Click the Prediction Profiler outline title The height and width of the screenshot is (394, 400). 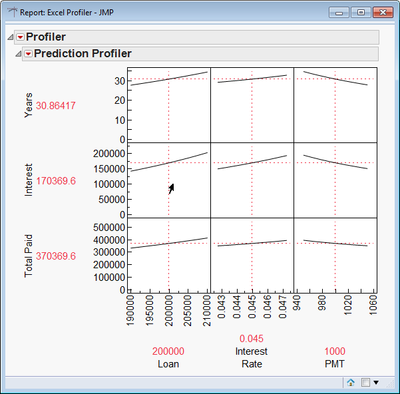click(x=83, y=54)
